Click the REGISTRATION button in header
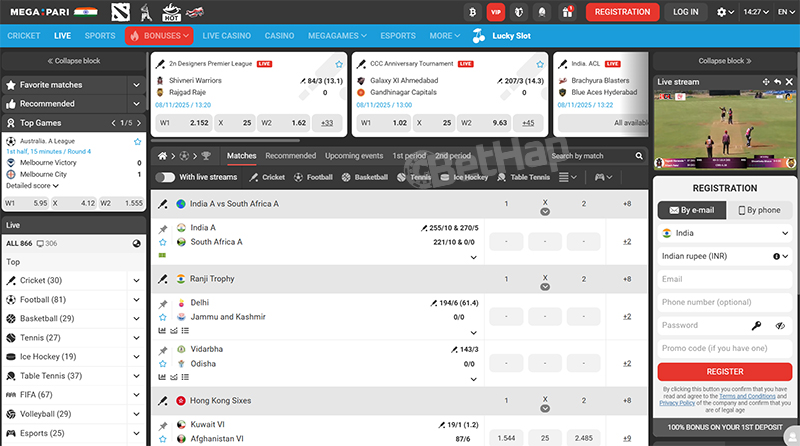Viewport: 800px width, 446px height. tap(622, 12)
